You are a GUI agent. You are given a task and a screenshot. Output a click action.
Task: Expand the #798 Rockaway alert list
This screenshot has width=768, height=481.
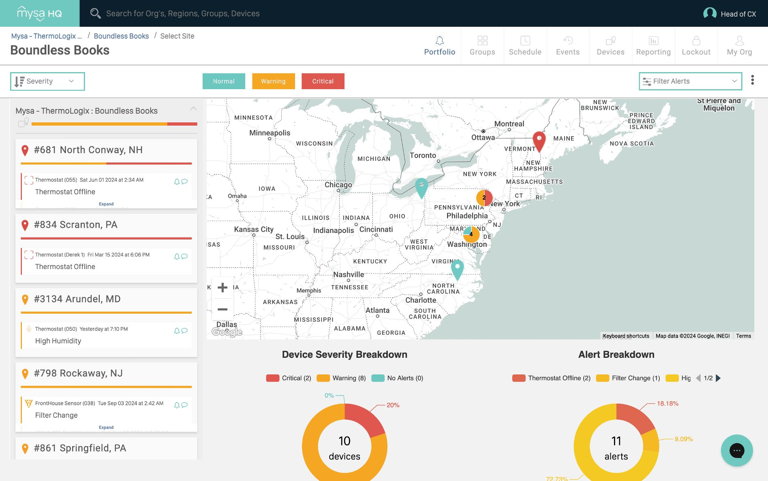point(106,427)
